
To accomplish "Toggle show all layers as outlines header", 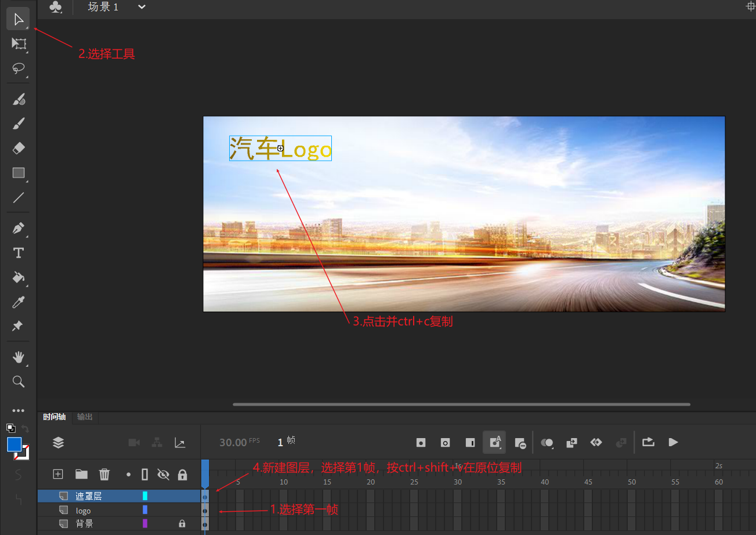I will point(145,475).
